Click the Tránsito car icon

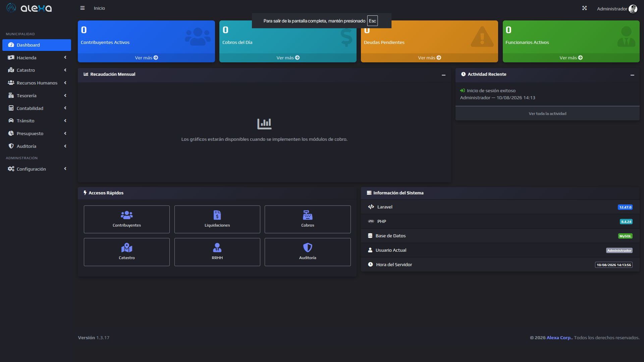[11, 121]
